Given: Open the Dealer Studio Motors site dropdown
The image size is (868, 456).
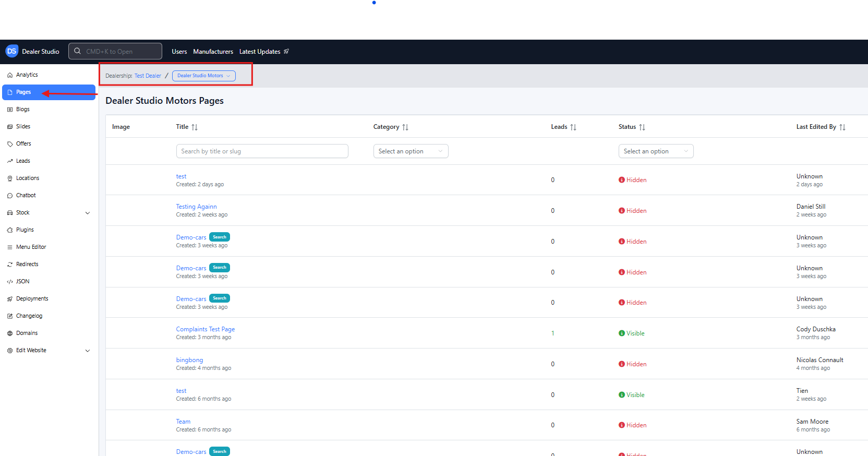Looking at the screenshot, I should coord(203,76).
